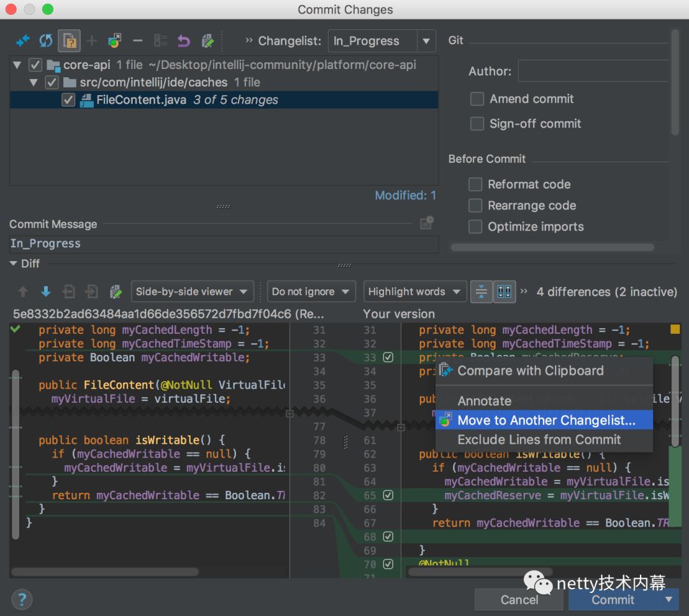Select Exclude Lines from Commit
The width and height of the screenshot is (689, 616).
(x=544, y=439)
